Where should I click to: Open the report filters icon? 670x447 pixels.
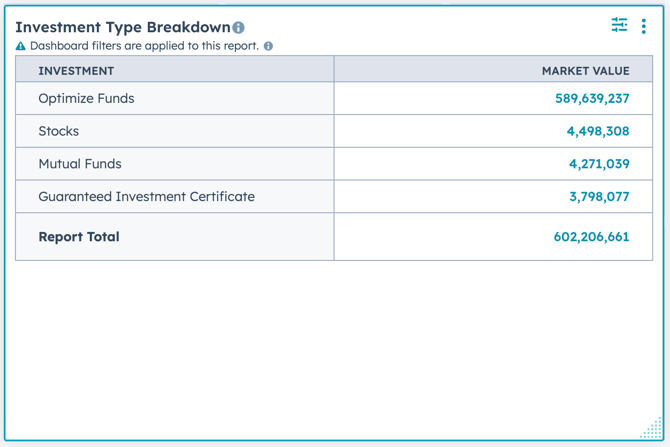(x=619, y=25)
